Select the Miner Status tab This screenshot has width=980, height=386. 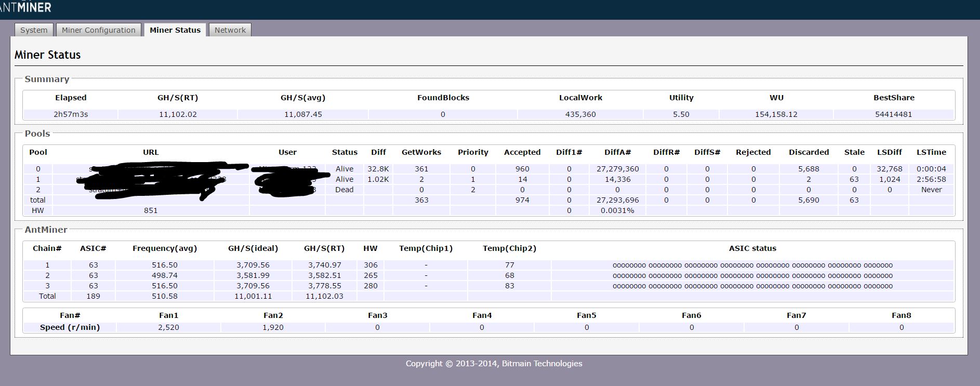pyautogui.click(x=175, y=30)
